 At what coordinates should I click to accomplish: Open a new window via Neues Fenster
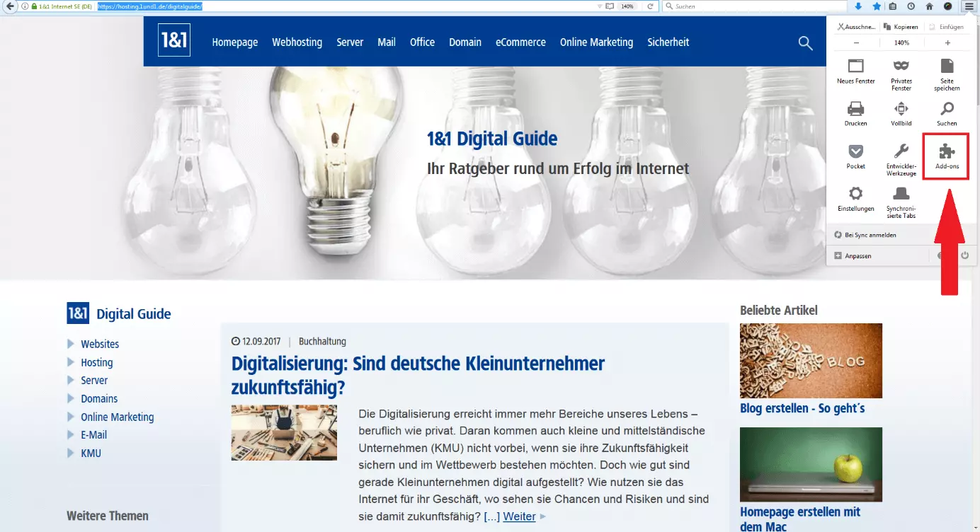click(x=855, y=71)
